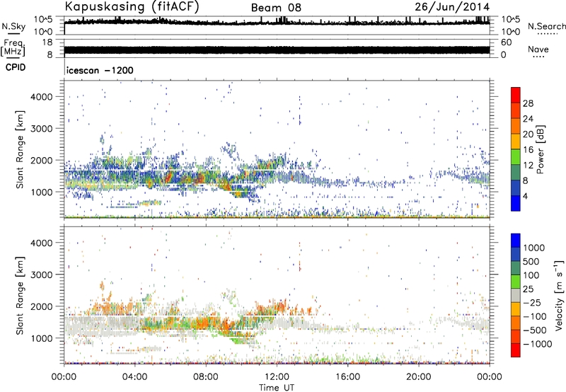Viewport: 566px width, 392px height.
Task: Click the "08:00" time tick label
Action: pyautogui.click(x=206, y=377)
